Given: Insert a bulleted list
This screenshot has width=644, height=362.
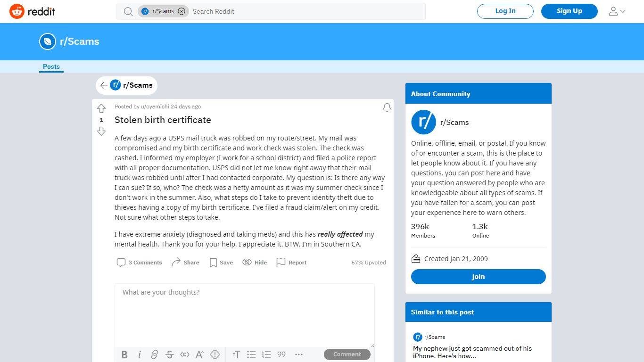Looking at the screenshot, I should [x=251, y=354].
